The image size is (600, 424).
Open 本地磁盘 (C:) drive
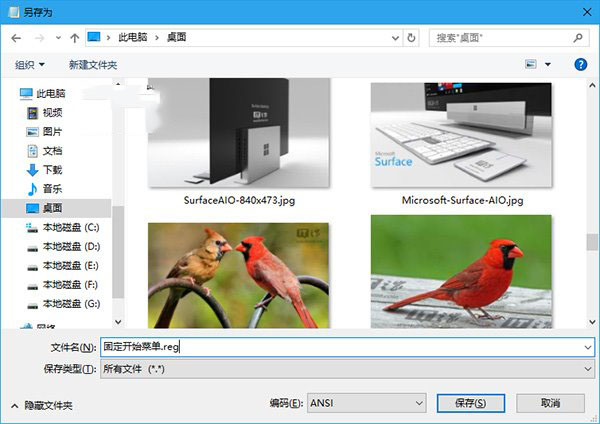click(71, 227)
